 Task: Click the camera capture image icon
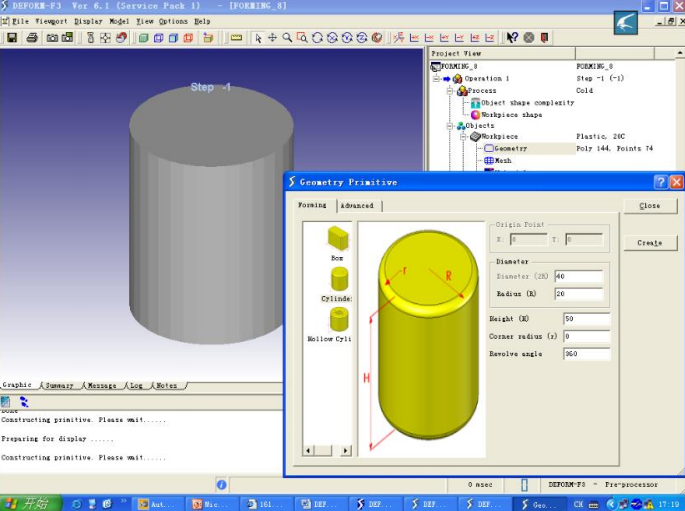point(52,38)
